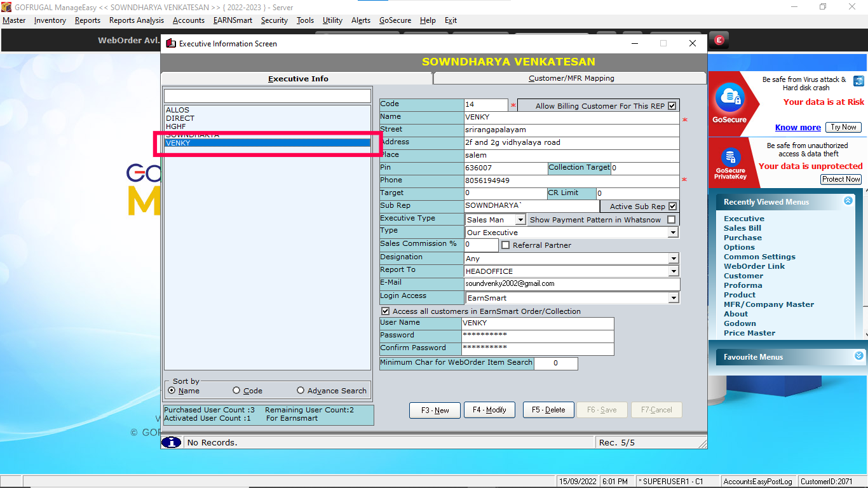The height and width of the screenshot is (488, 868).
Task: Click the GoSecure PrivateKey icon
Action: coord(730,156)
